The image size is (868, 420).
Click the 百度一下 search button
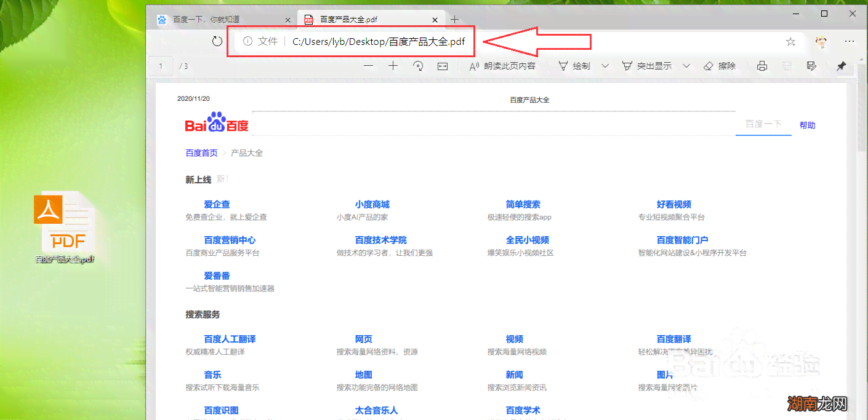[763, 124]
